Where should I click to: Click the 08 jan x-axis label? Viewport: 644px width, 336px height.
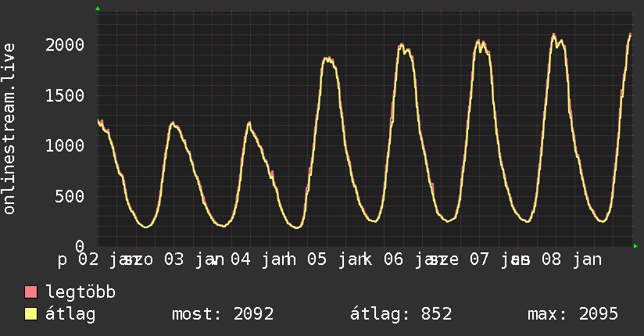572,259
